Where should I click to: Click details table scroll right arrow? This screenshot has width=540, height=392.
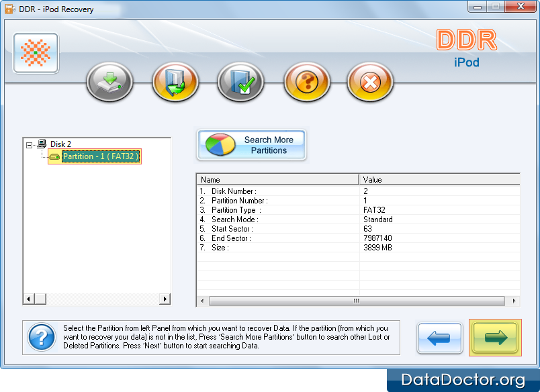[514, 301]
